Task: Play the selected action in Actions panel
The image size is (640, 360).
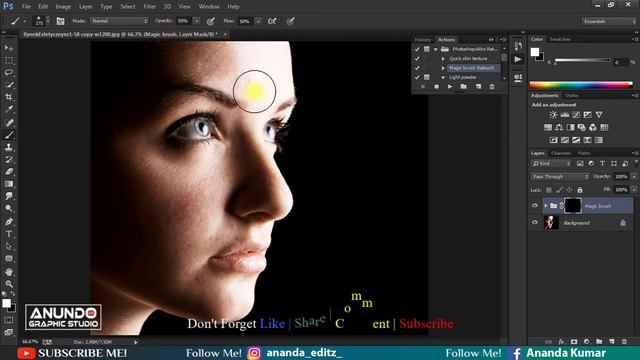Action: click(x=450, y=87)
